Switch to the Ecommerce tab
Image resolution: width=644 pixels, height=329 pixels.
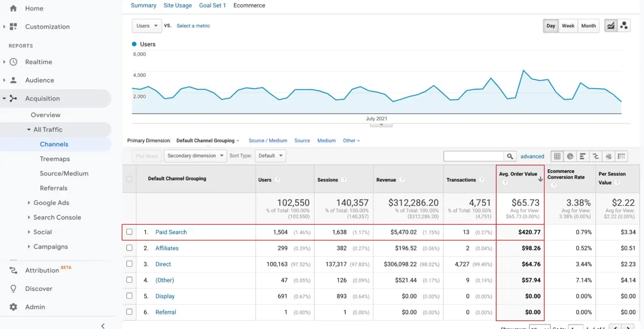click(249, 6)
